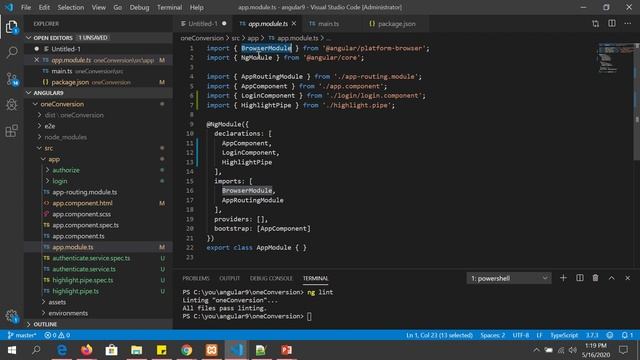Split the terminal panel
The height and width of the screenshot is (360, 640).
click(580, 278)
